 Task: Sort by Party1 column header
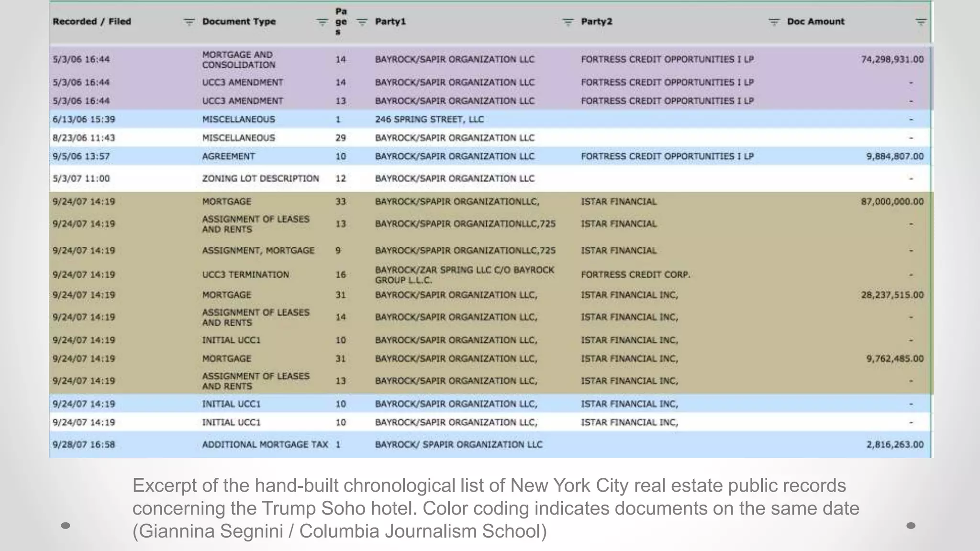pyautogui.click(x=390, y=22)
